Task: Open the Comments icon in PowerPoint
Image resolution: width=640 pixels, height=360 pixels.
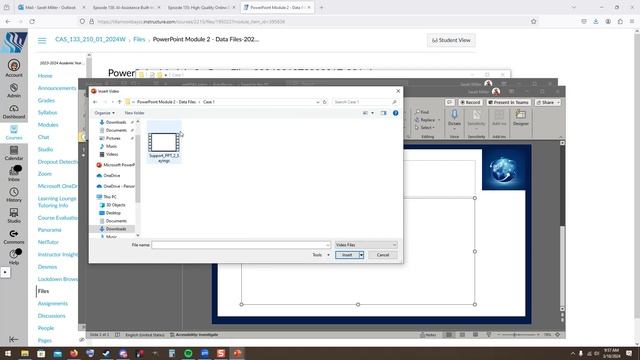Action: [x=449, y=102]
